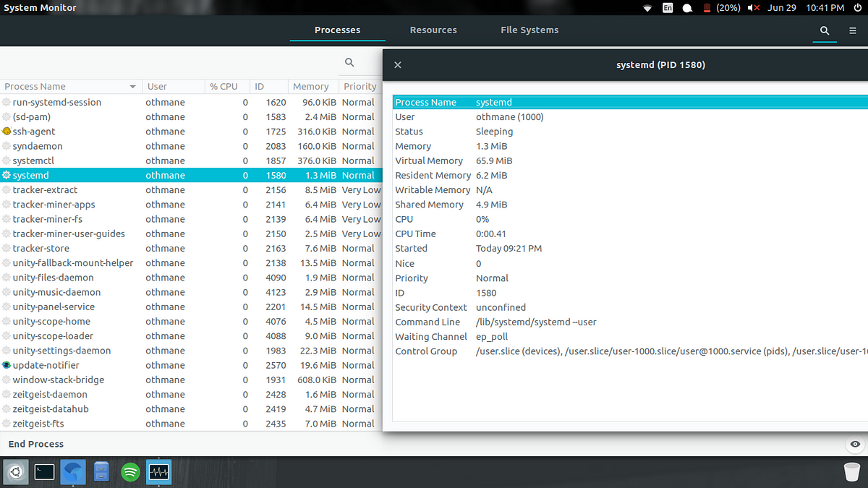The image size is (868, 488).
Task: Sort by Process Name column
Action: point(71,86)
